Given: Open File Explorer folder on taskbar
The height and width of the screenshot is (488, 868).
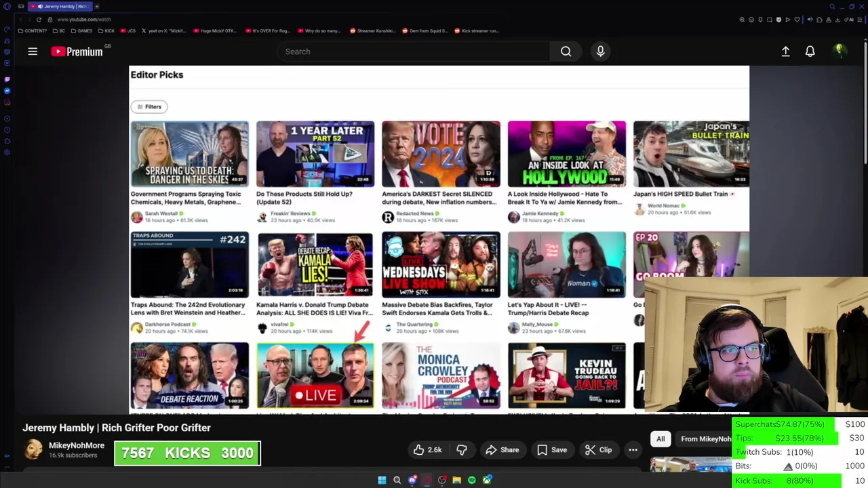Looking at the screenshot, I should point(457,480).
